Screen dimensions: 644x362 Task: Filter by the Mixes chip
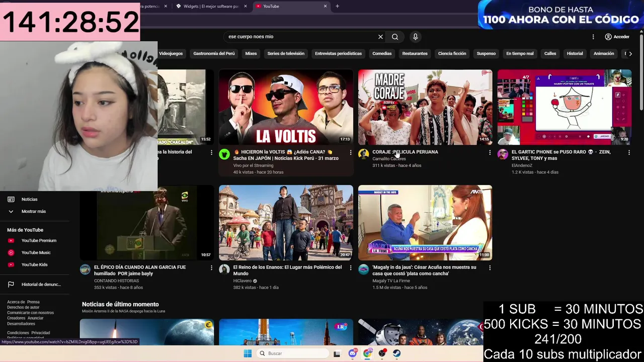coord(251,53)
